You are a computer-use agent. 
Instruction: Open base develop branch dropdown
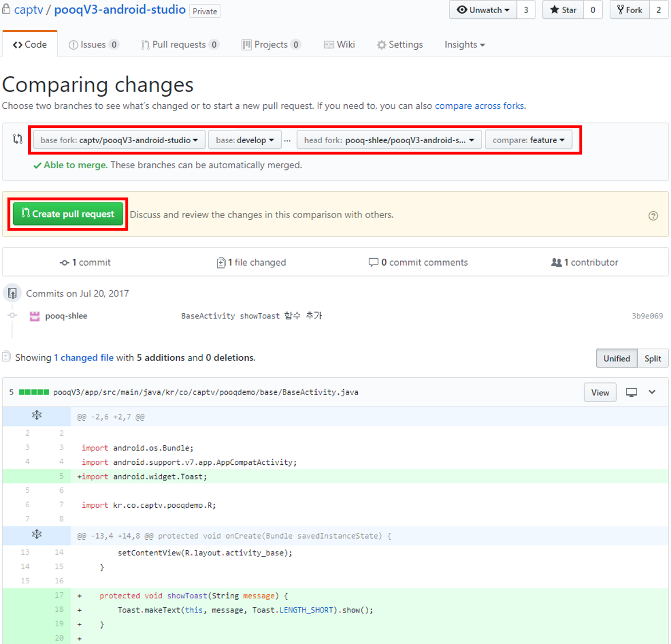pos(245,140)
